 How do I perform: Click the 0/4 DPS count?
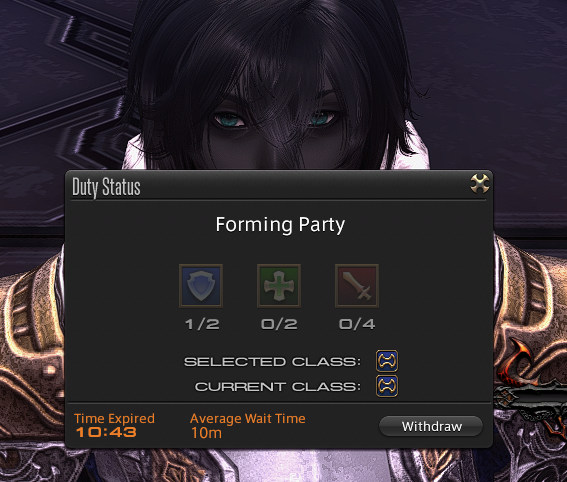pyautogui.click(x=357, y=324)
